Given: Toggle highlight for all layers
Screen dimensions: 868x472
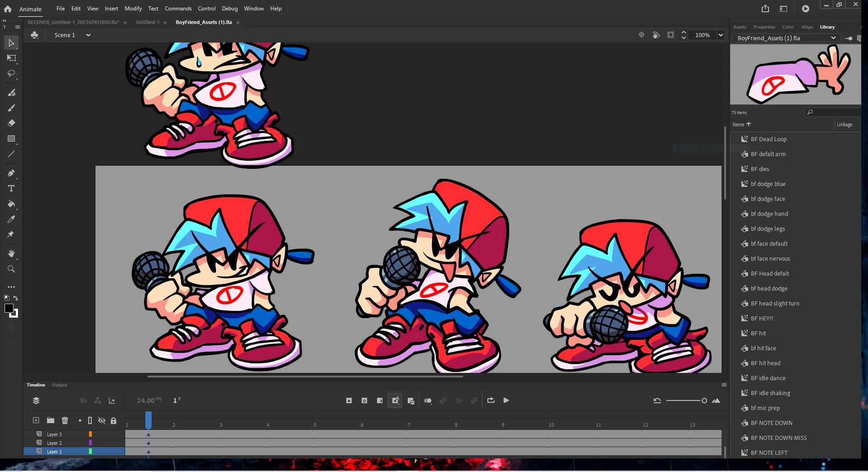Looking at the screenshot, I should pyautogui.click(x=80, y=420).
